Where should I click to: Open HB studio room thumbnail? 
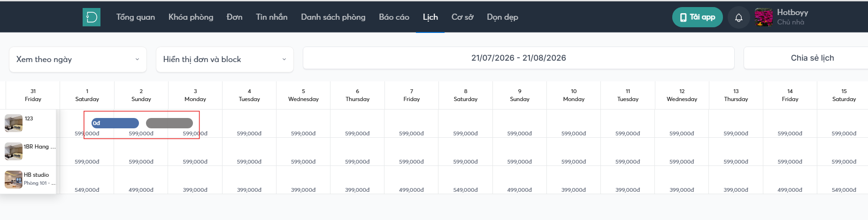click(14, 180)
